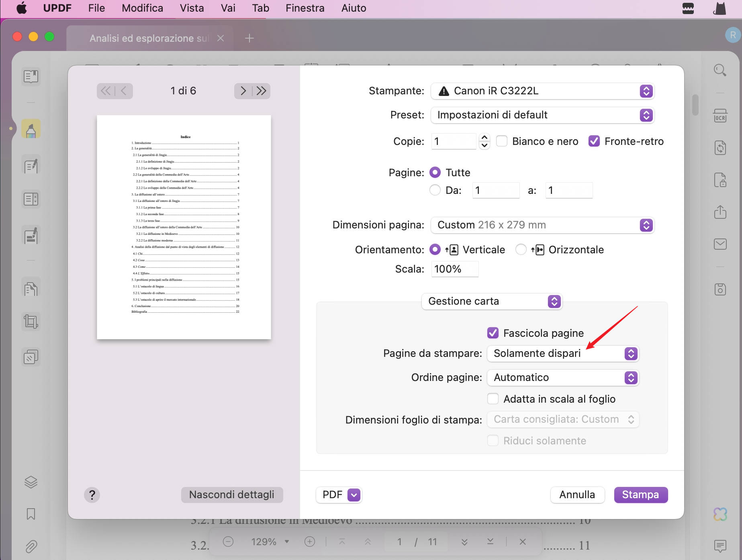Open Pagine da stampare dropdown
This screenshot has height=560, width=742.
tap(563, 354)
